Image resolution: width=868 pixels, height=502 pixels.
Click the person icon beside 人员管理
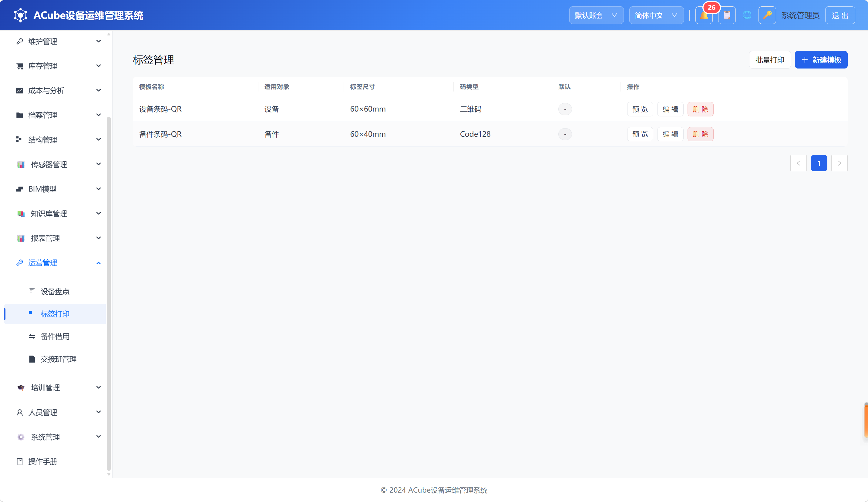(20, 413)
